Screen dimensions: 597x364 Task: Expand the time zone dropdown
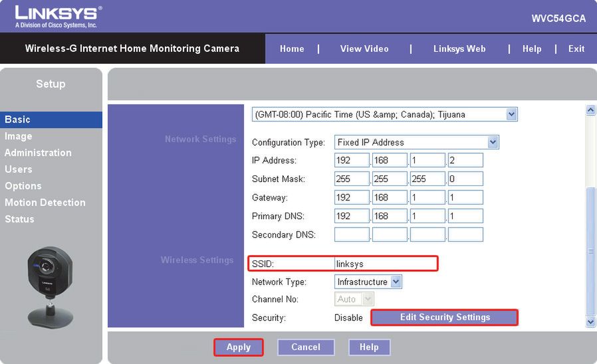(x=384, y=114)
